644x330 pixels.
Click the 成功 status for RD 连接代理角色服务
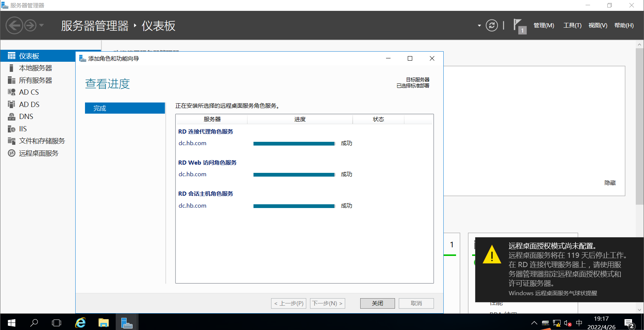coord(346,143)
